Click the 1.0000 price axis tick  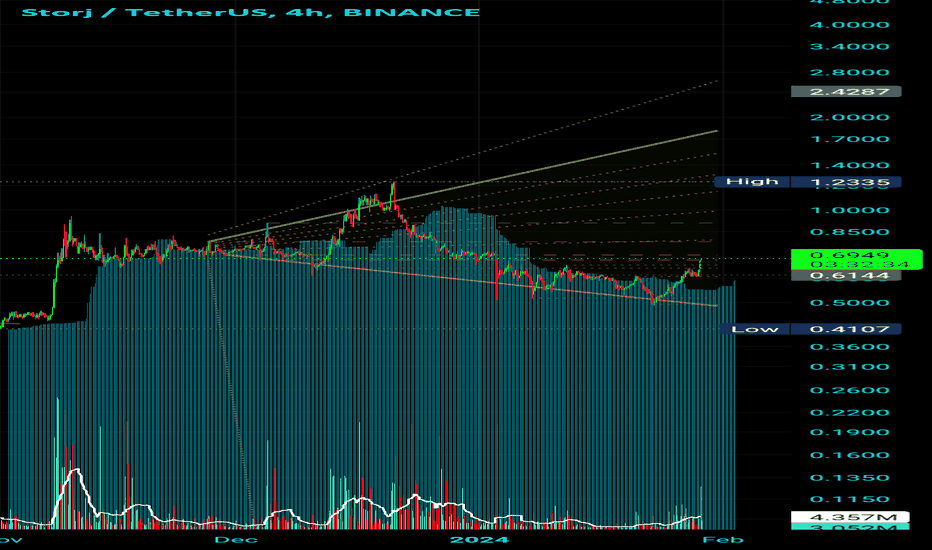(x=849, y=210)
